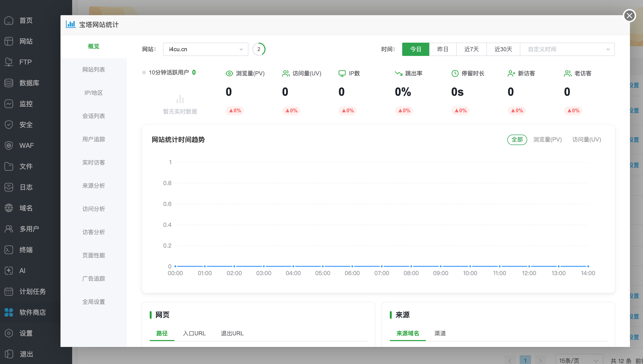Select 近7天 time range
This screenshot has width=643, height=364.
point(471,49)
